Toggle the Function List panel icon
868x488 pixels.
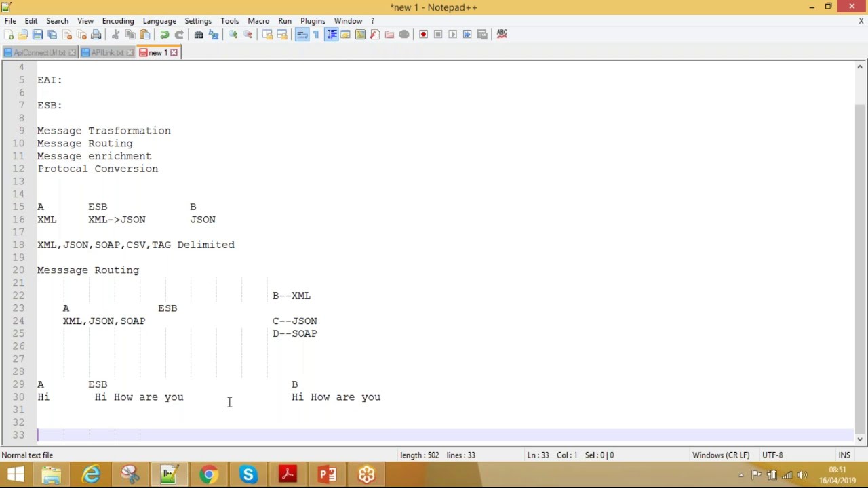pyautogui.click(x=375, y=34)
